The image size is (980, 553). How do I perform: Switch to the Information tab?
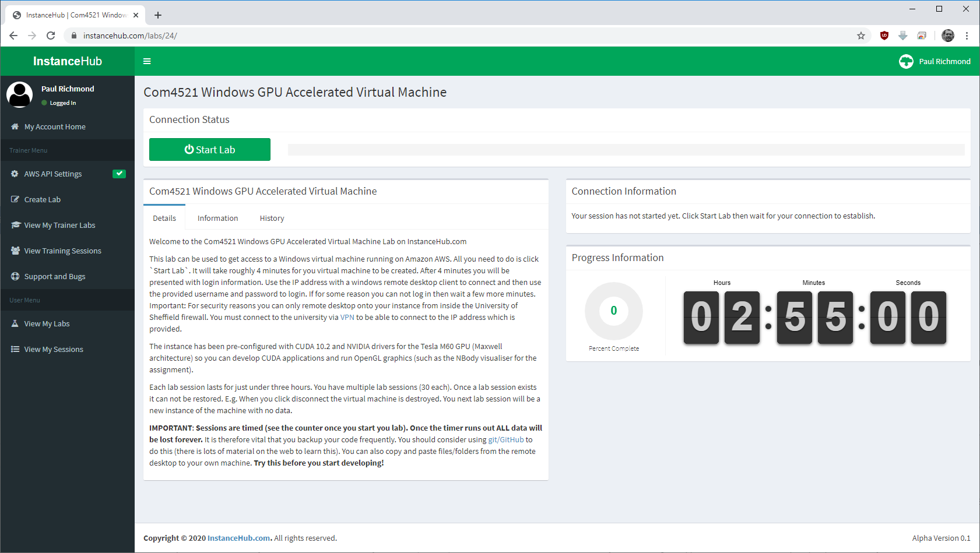tap(217, 218)
